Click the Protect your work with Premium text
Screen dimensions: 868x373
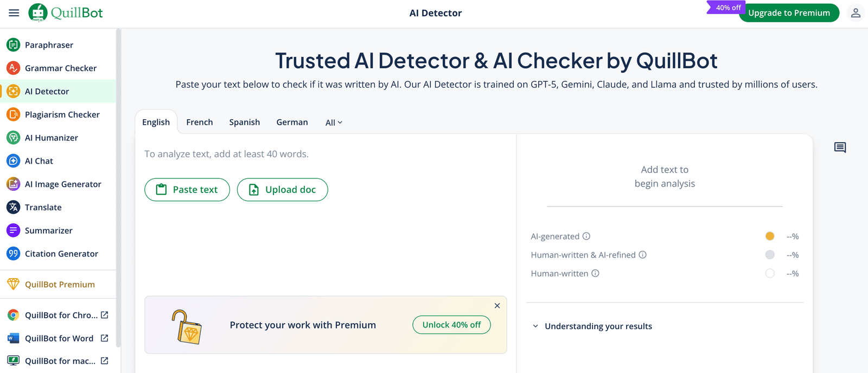click(303, 325)
